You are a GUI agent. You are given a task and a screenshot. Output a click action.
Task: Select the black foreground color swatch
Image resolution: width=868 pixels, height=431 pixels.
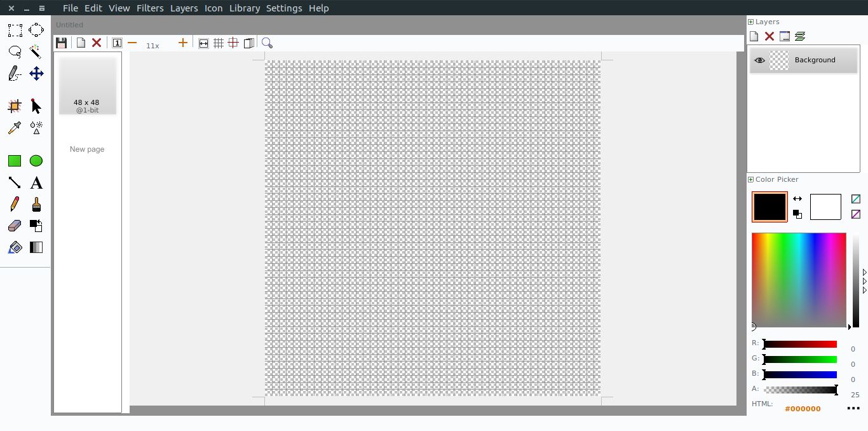(x=769, y=206)
